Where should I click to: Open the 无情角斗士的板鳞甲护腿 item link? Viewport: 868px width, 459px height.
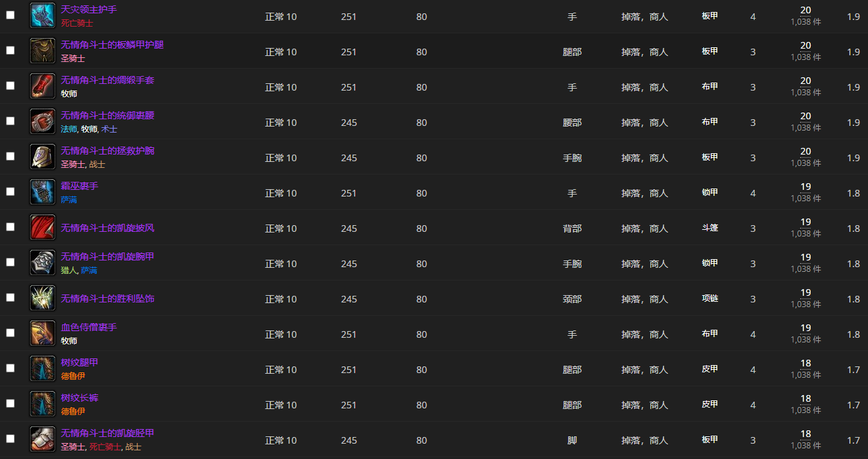click(x=112, y=45)
